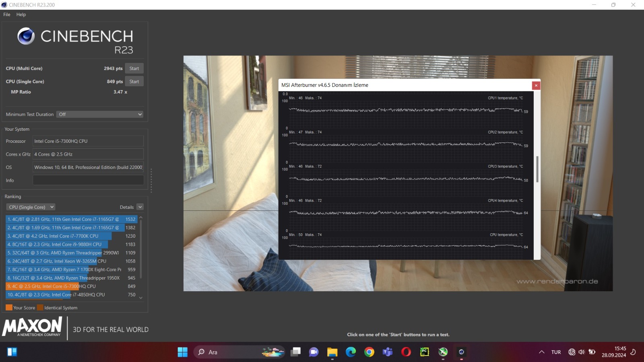Click the OS field showing Windows 10
The image size is (644, 362).
[x=88, y=167]
